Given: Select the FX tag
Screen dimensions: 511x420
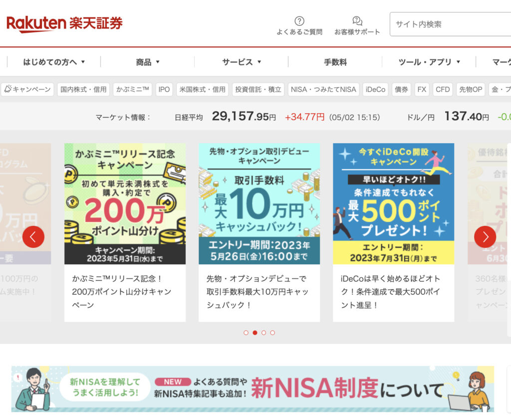Looking at the screenshot, I should click(x=422, y=89).
